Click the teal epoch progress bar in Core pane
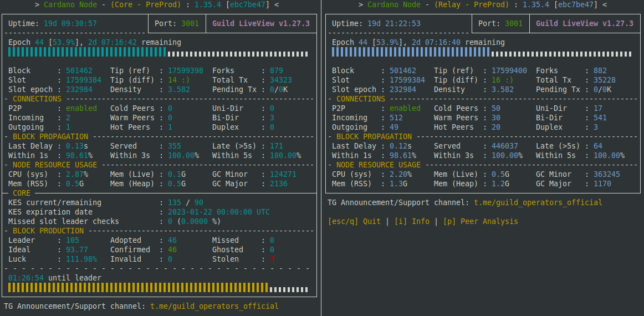This screenshot has height=316, width=644. coord(158,52)
